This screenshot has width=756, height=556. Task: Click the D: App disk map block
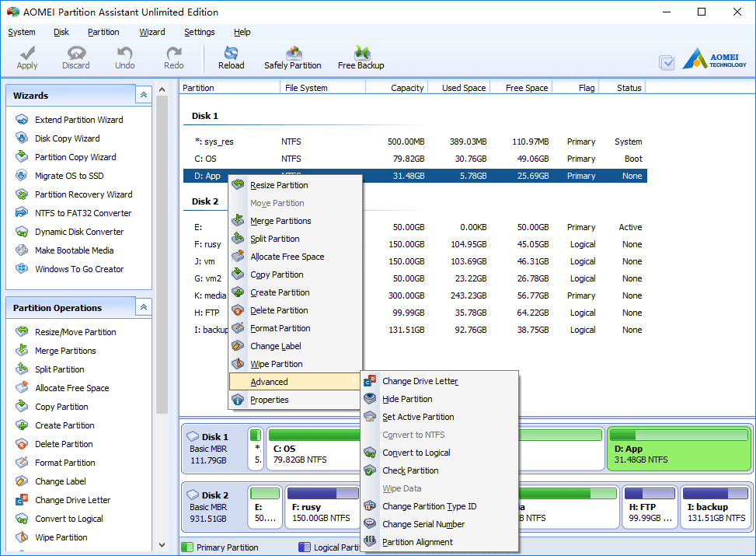click(x=679, y=449)
